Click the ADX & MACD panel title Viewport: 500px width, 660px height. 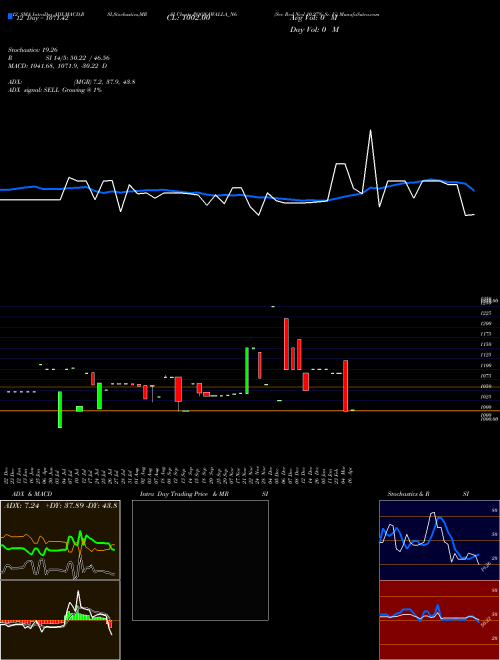click(x=33, y=494)
